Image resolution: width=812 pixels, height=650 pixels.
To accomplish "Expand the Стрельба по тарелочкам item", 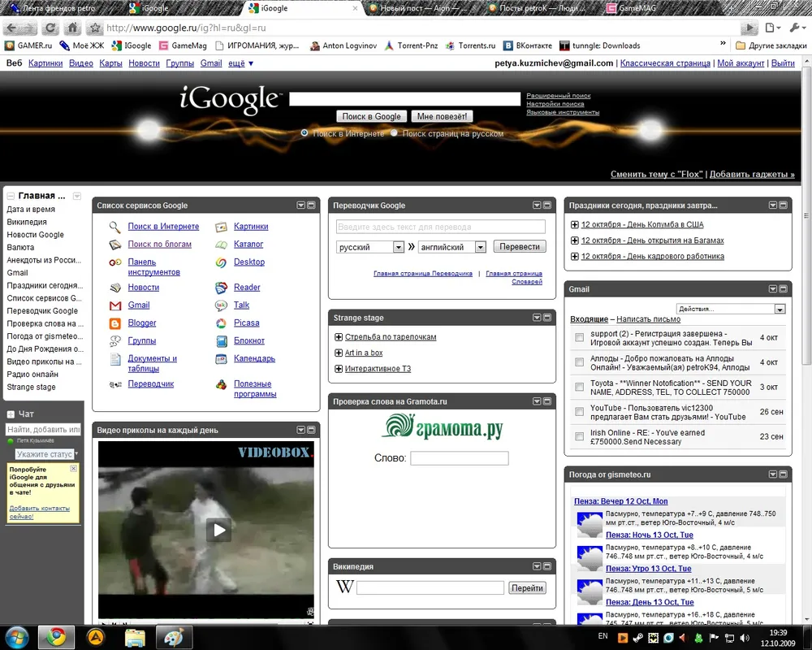I will point(339,337).
